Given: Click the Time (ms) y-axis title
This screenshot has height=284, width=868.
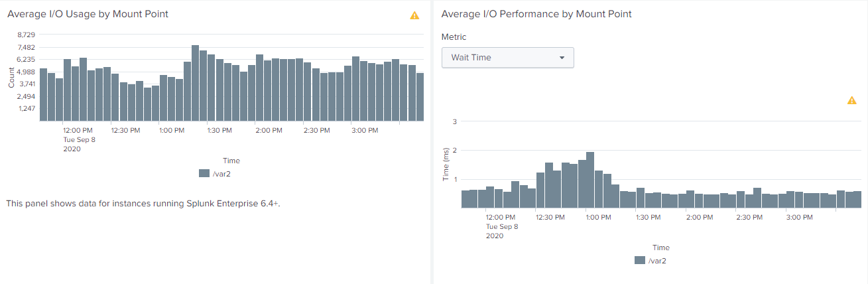Looking at the screenshot, I should (x=446, y=165).
